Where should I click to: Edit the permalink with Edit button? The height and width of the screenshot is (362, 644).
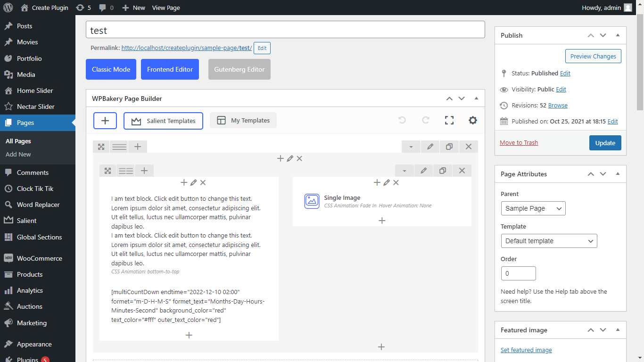click(262, 48)
